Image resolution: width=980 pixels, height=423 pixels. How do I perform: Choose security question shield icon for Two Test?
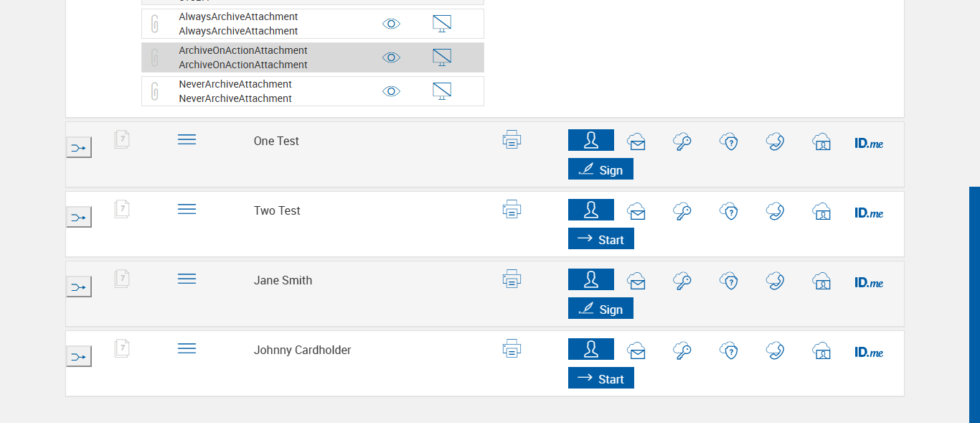pos(729,211)
